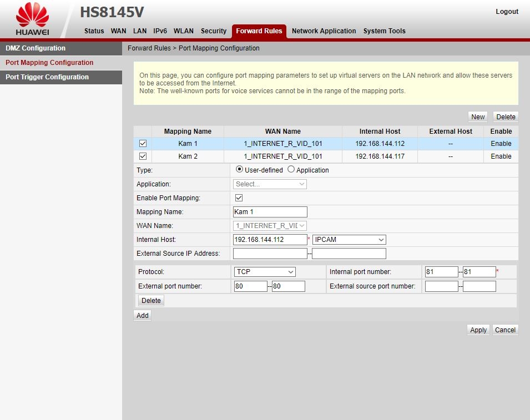Open the WAN Name dropdown

[x=270, y=225]
